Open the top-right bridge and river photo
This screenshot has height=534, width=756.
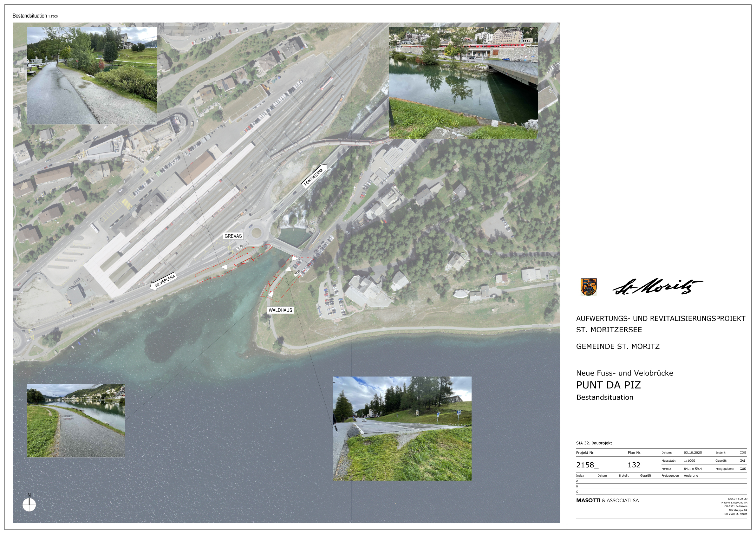click(x=463, y=83)
